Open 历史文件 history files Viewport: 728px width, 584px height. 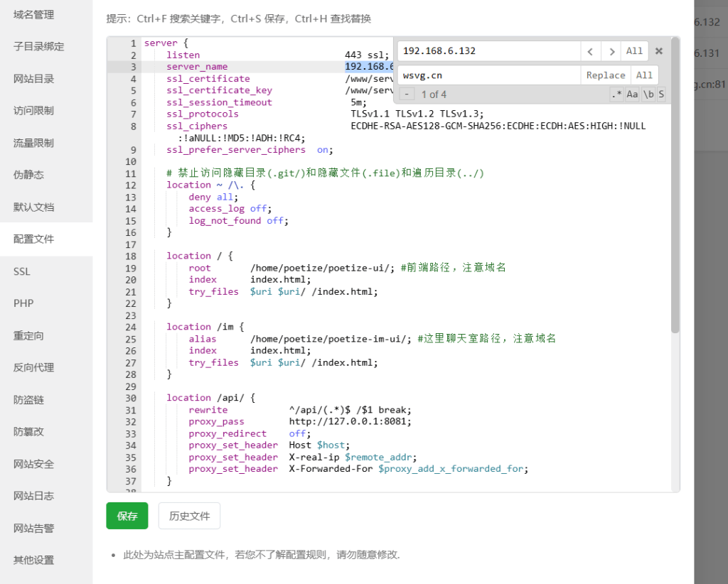189,516
